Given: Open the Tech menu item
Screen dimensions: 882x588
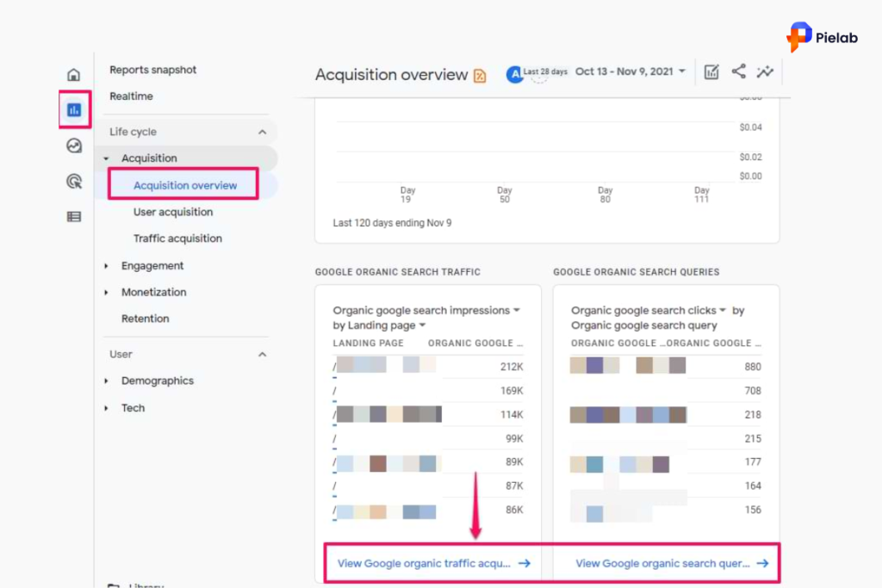Looking at the screenshot, I should (133, 408).
